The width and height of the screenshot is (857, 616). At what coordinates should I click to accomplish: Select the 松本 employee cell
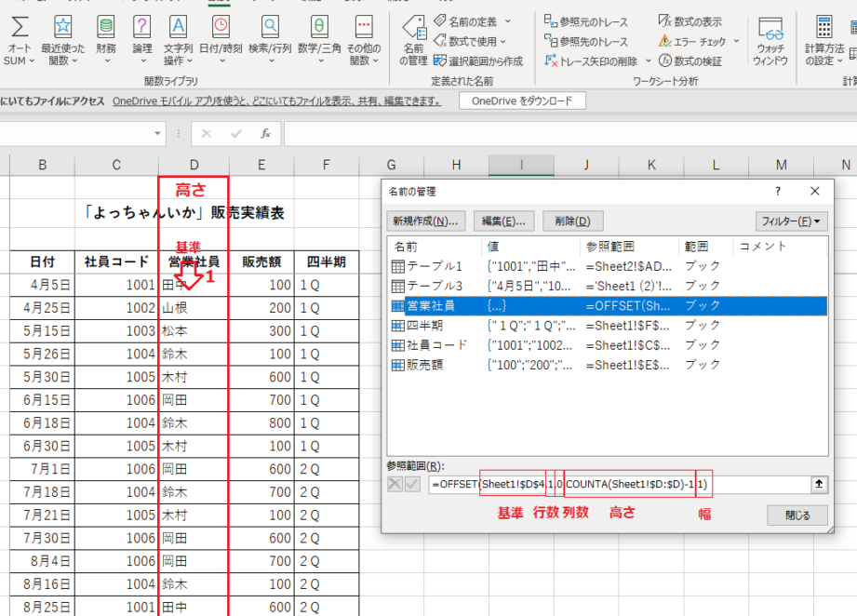194,330
